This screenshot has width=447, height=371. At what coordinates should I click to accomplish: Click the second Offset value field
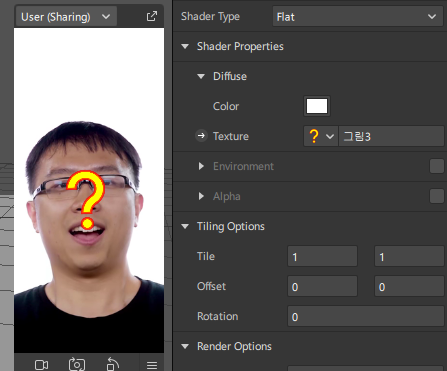tap(409, 286)
